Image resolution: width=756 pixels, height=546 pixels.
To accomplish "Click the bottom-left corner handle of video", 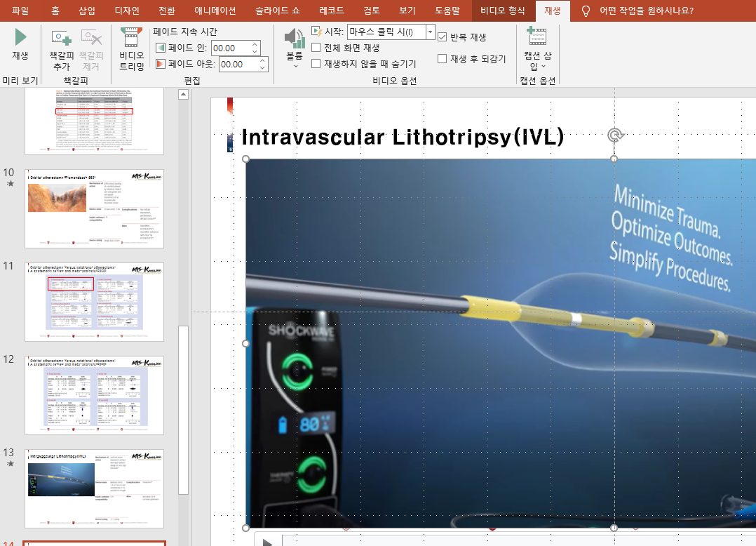I will [x=246, y=528].
